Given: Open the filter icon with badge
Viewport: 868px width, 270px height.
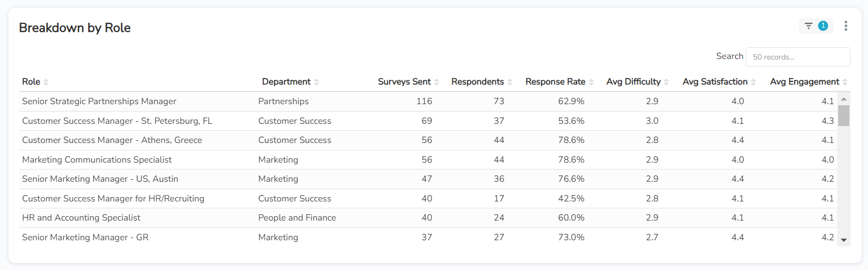Looking at the screenshot, I should 815,26.
